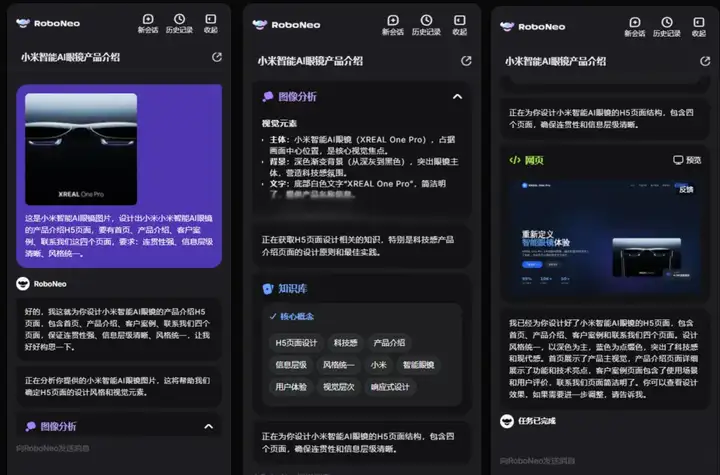Collapse sidebar icon in left panel

(211, 23)
